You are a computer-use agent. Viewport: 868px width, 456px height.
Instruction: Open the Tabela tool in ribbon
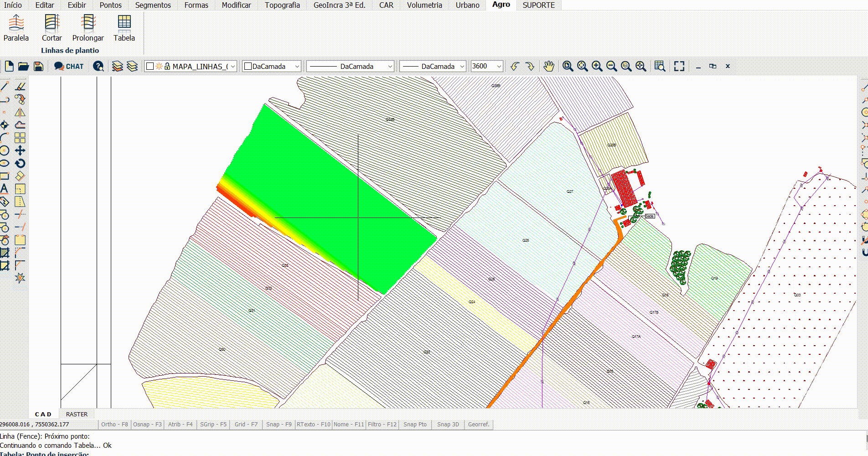click(x=124, y=28)
